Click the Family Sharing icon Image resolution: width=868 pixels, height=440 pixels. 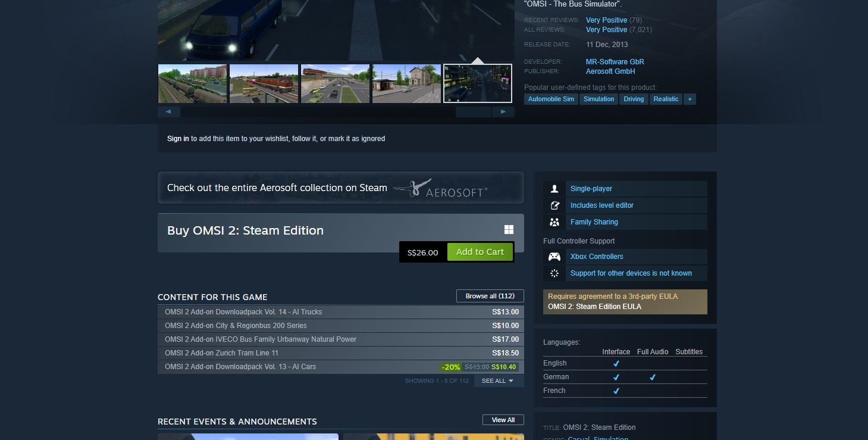[x=554, y=222]
